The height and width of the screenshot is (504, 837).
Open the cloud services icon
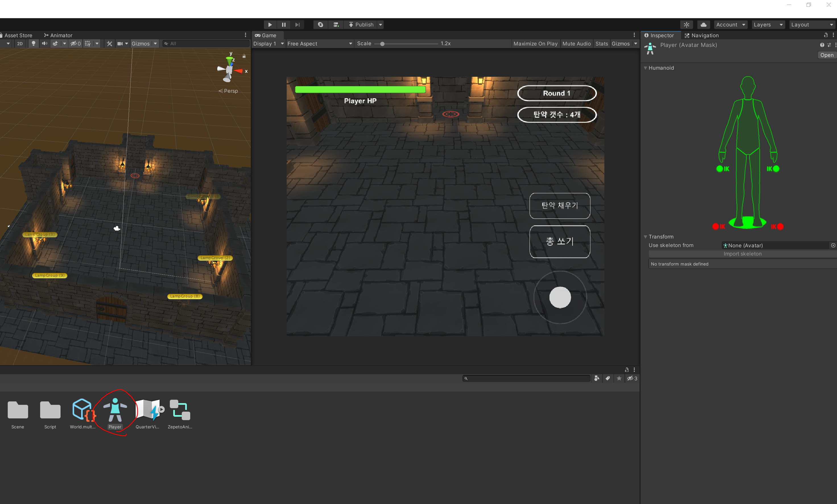(704, 24)
